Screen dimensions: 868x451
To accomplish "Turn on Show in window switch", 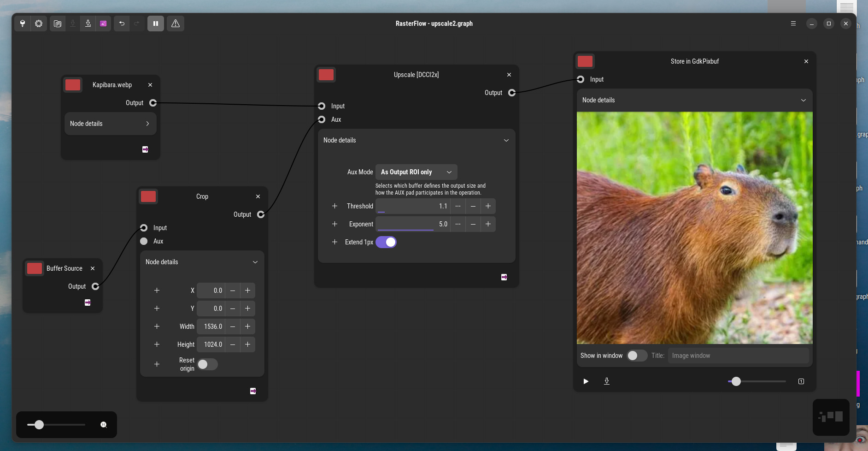I will point(637,356).
